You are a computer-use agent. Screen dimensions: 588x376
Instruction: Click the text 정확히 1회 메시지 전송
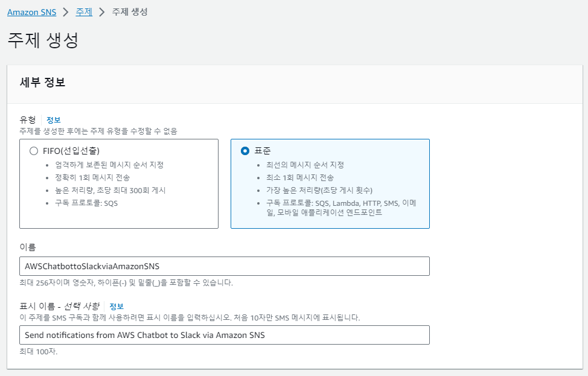[92, 177]
